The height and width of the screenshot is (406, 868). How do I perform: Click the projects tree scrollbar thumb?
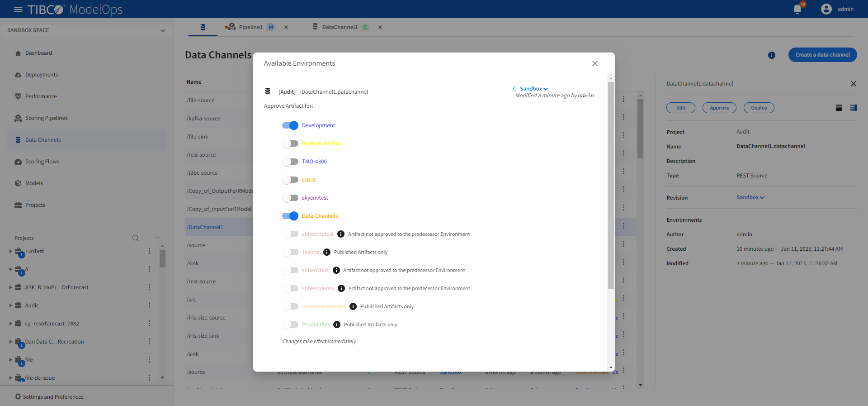(x=162, y=258)
